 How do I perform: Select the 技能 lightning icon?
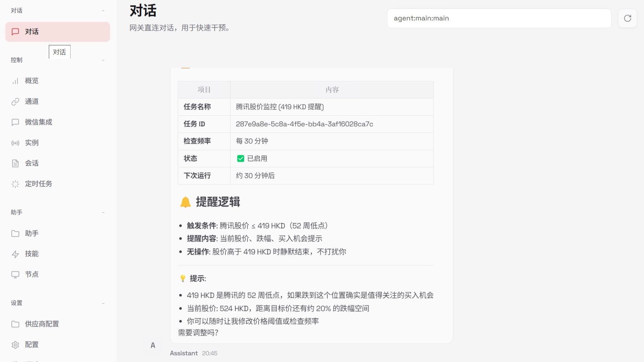[15, 254]
